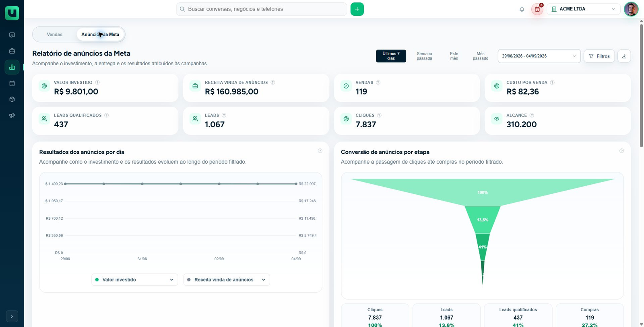Show help for Resultados dos anúncios chart
The width and height of the screenshot is (644, 327).
point(320,151)
